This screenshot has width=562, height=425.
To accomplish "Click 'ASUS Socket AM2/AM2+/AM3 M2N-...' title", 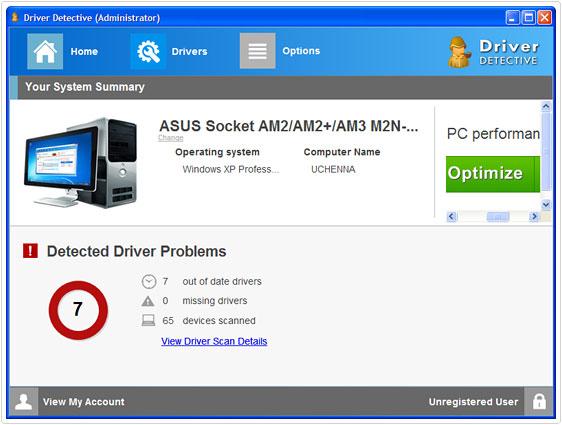I will [x=289, y=126].
